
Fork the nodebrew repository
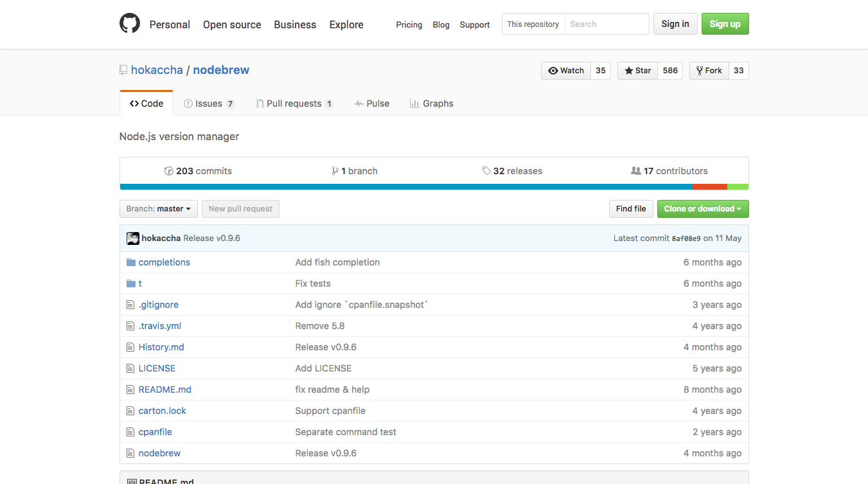click(x=709, y=71)
